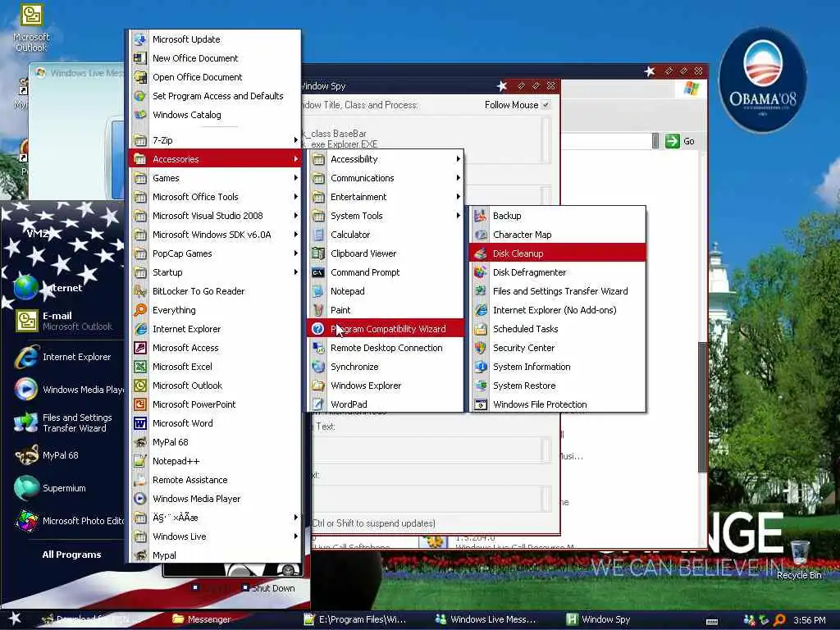Viewport: 840px width, 630px height.
Task: Expand the Accessibility submenu arrow
Action: click(458, 158)
